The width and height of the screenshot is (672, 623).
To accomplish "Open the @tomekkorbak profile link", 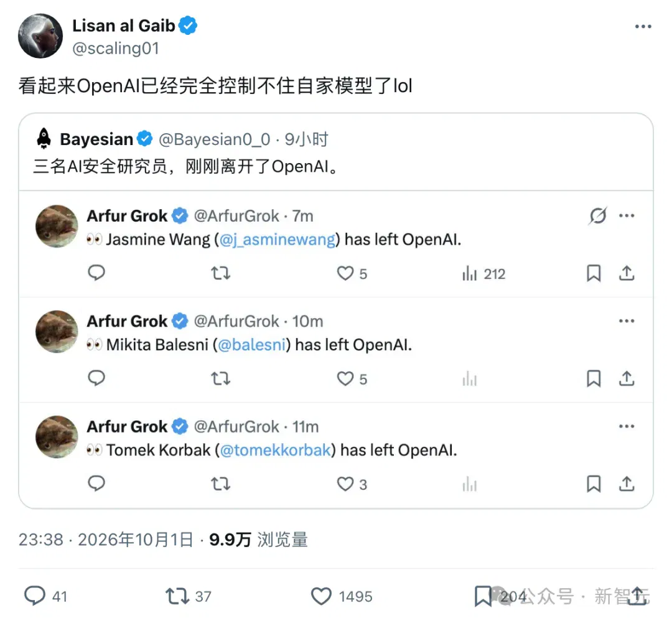I will pos(276,450).
